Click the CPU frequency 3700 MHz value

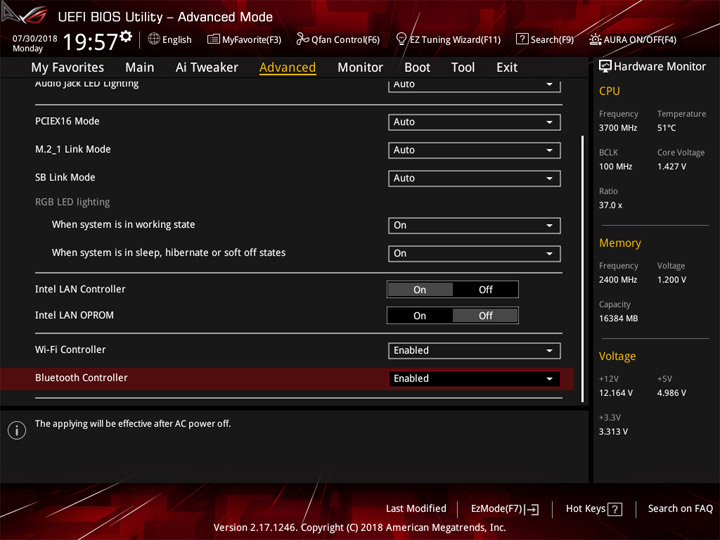tap(618, 128)
